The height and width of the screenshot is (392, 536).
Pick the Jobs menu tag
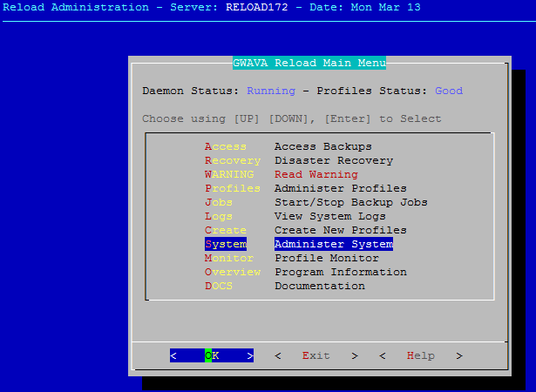pyautogui.click(x=219, y=202)
